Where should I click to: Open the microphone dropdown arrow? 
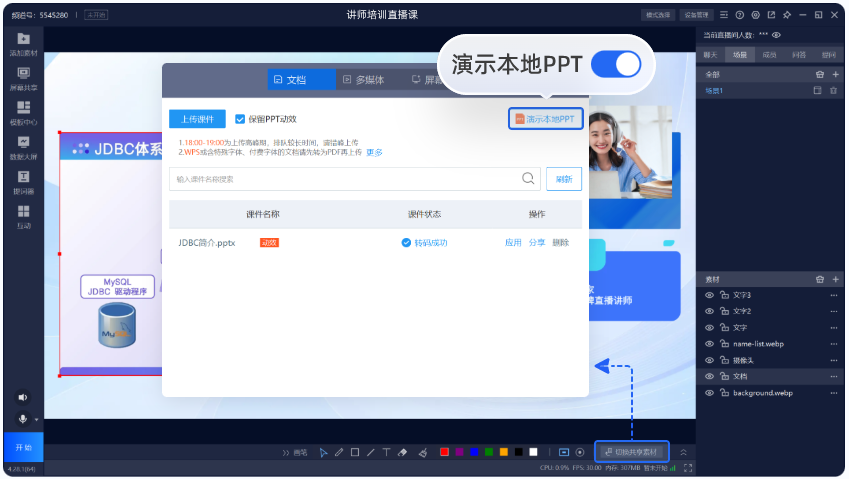tap(37, 420)
